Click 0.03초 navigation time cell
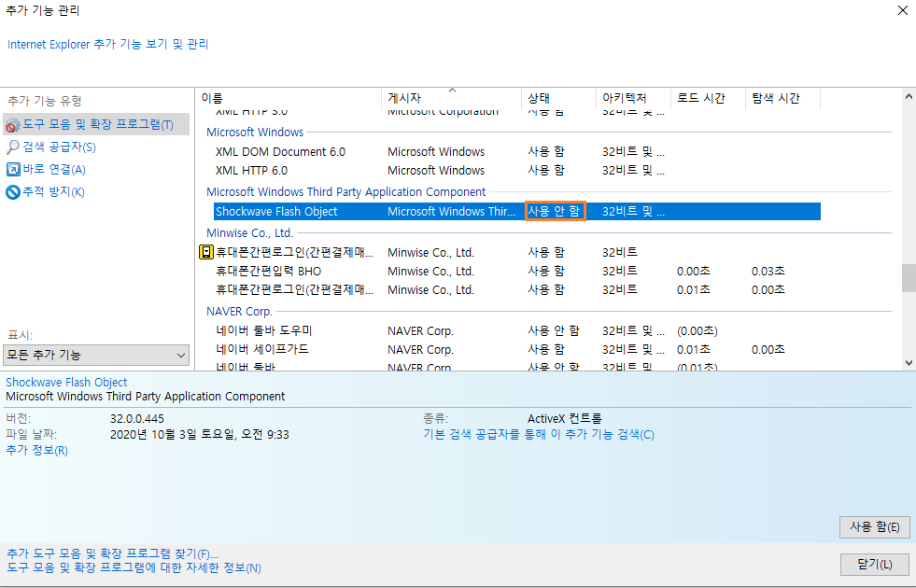Viewport: 916px width, 588px height. click(768, 271)
